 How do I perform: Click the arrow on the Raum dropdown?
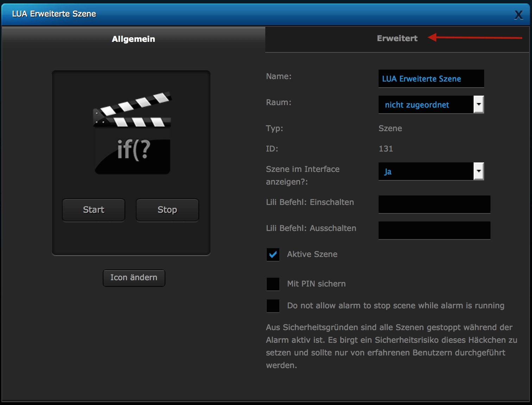[479, 105]
